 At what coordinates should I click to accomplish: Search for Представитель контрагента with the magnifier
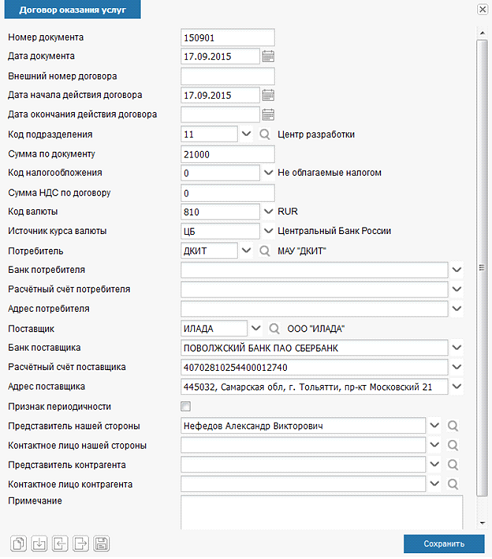tap(453, 465)
